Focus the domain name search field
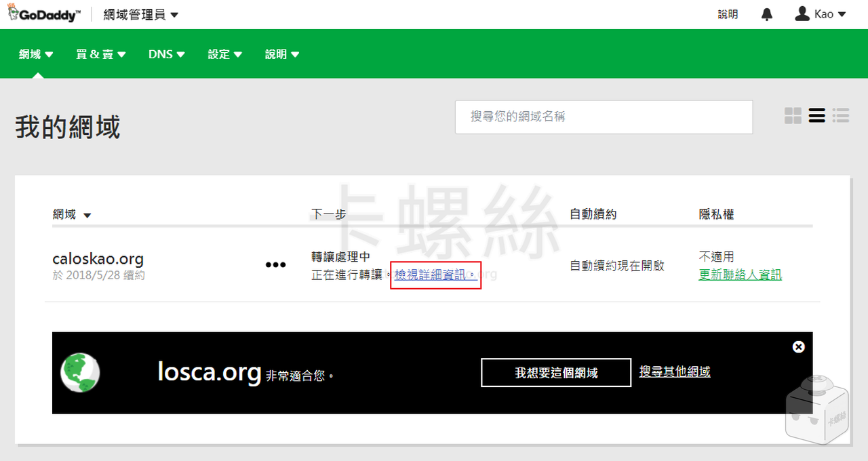The height and width of the screenshot is (461, 868). click(x=604, y=117)
